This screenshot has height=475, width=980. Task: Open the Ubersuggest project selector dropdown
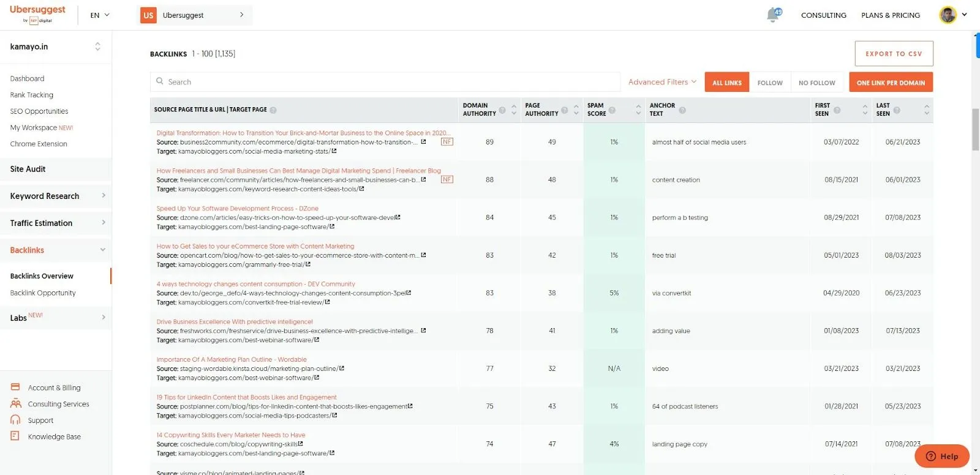click(195, 15)
